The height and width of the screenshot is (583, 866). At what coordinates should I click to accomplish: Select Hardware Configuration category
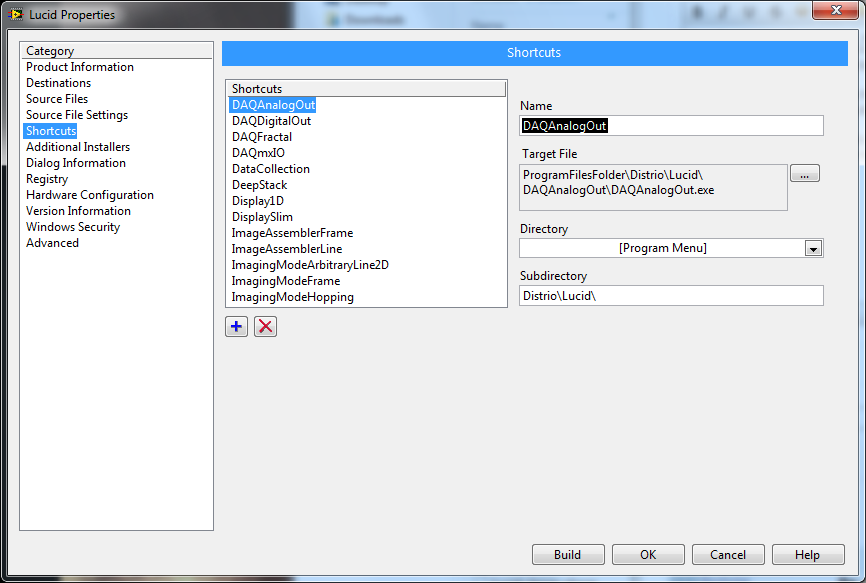[89, 195]
